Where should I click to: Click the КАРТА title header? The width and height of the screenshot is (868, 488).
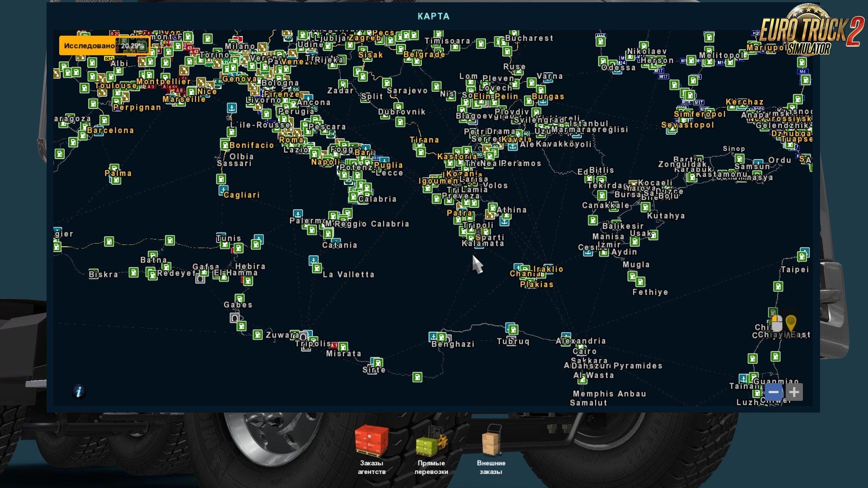tap(433, 16)
